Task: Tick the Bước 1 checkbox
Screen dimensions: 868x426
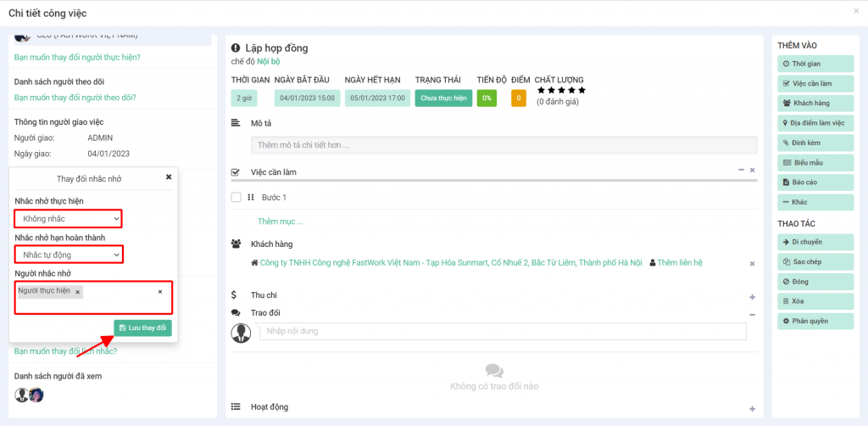Action: [236, 198]
